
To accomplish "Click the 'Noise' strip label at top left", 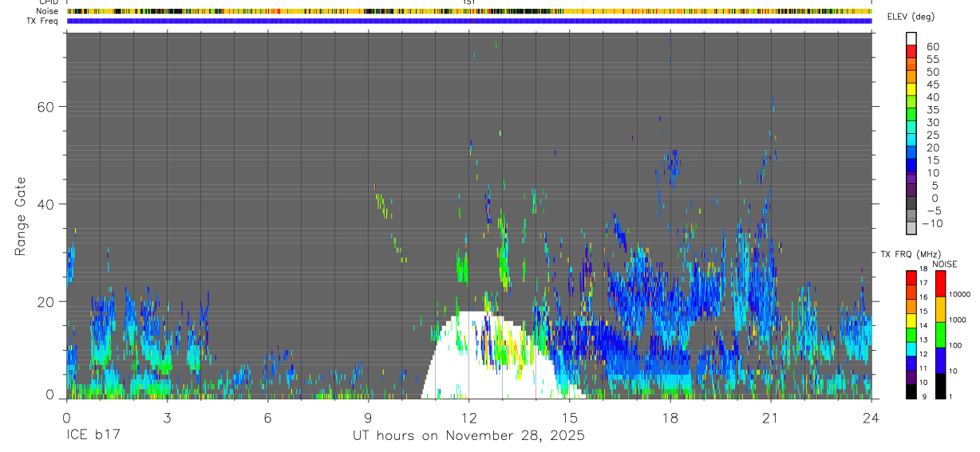I will tap(48, 11).
